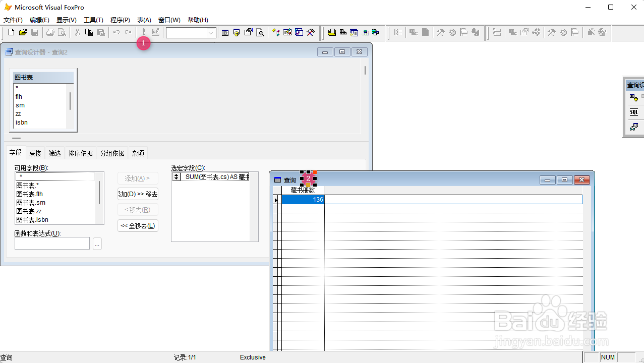Click the Copy toolbar icon
The image size is (644, 363).
point(89,32)
